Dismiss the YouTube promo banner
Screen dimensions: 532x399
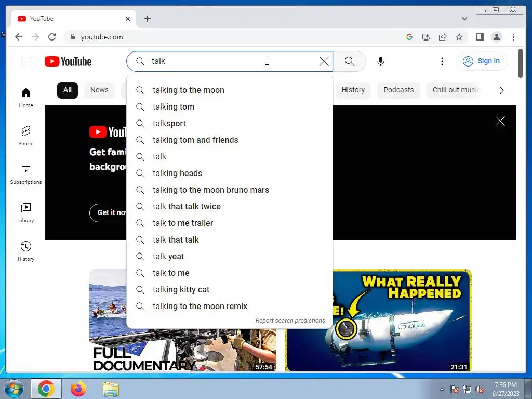[500, 121]
